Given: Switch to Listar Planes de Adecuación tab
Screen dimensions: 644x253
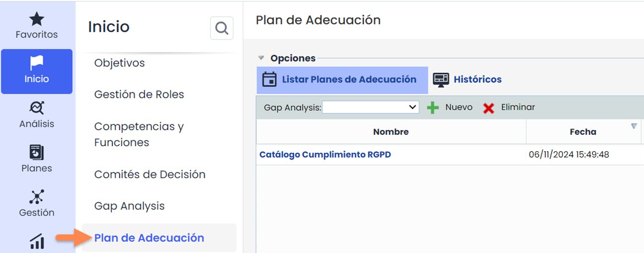Looking at the screenshot, I should pos(342,80).
